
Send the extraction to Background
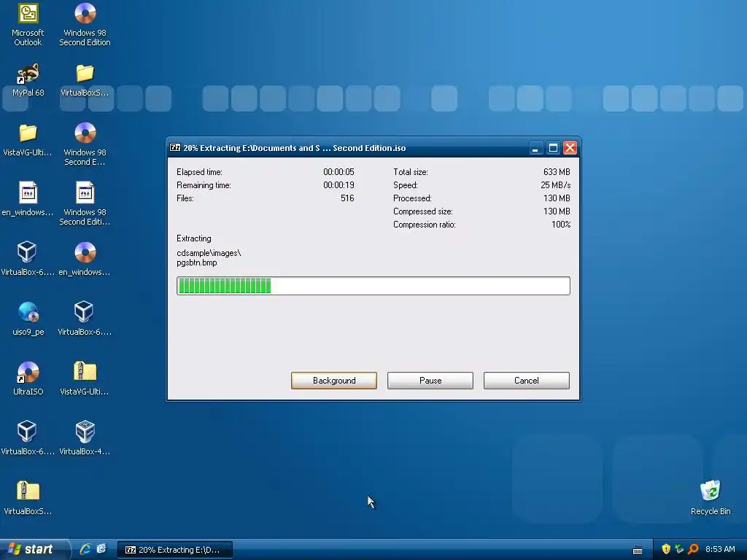click(x=334, y=381)
